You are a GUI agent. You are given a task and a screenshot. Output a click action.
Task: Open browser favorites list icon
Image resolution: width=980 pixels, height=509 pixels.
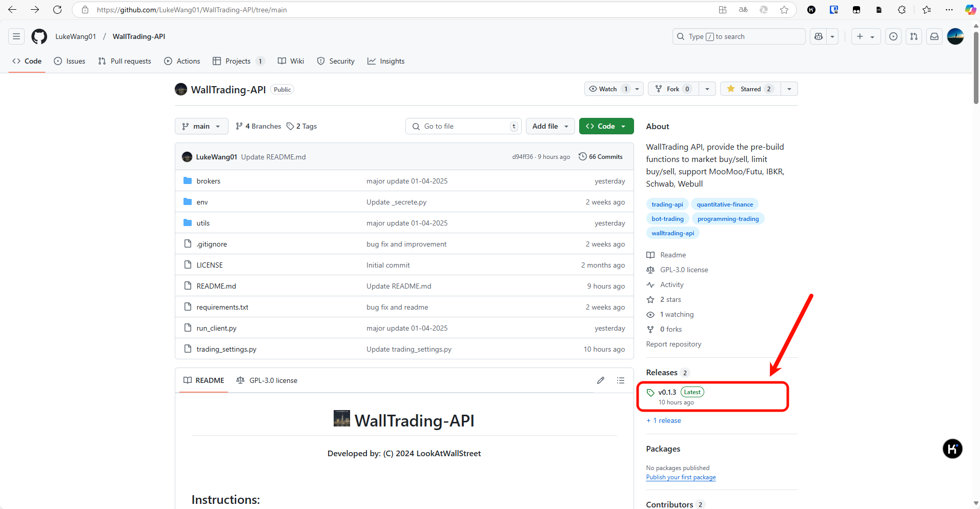pos(927,10)
